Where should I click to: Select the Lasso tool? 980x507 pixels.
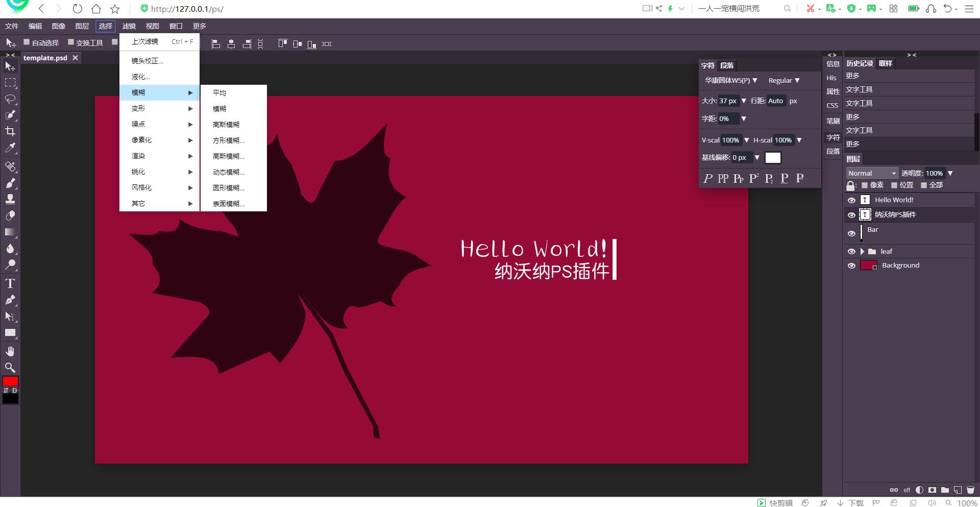tap(10, 99)
